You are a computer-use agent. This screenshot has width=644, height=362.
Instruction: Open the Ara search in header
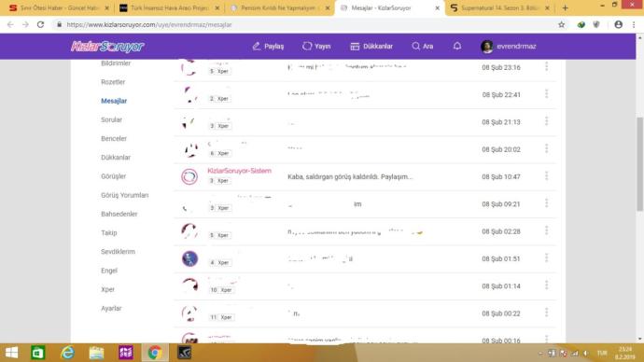[422, 47]
